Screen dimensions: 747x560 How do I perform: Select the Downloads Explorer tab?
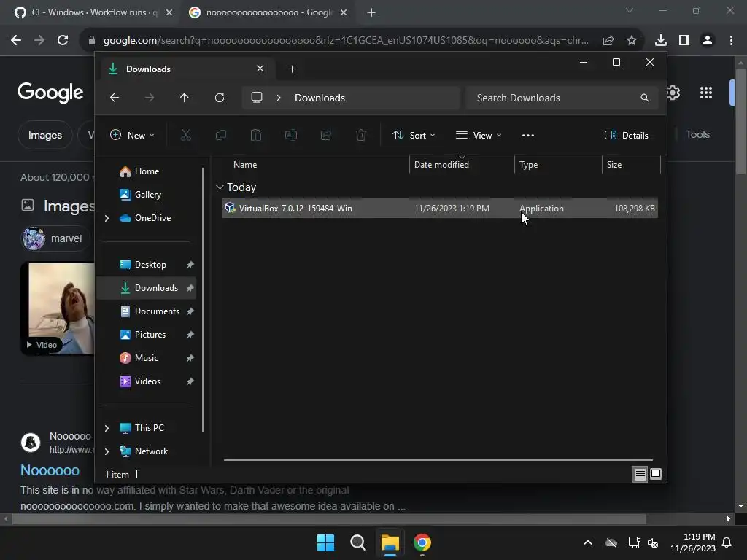coord(186,69)
